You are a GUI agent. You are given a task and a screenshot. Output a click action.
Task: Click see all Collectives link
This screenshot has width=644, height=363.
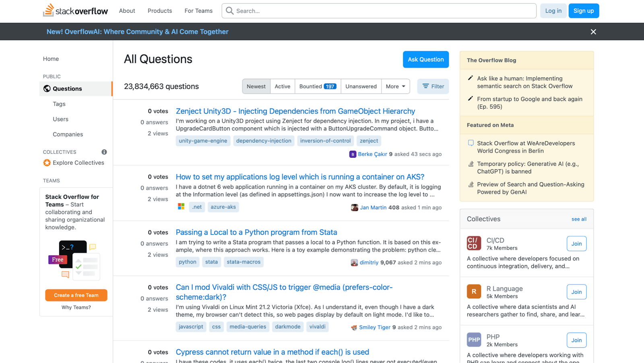pos(579,219)
